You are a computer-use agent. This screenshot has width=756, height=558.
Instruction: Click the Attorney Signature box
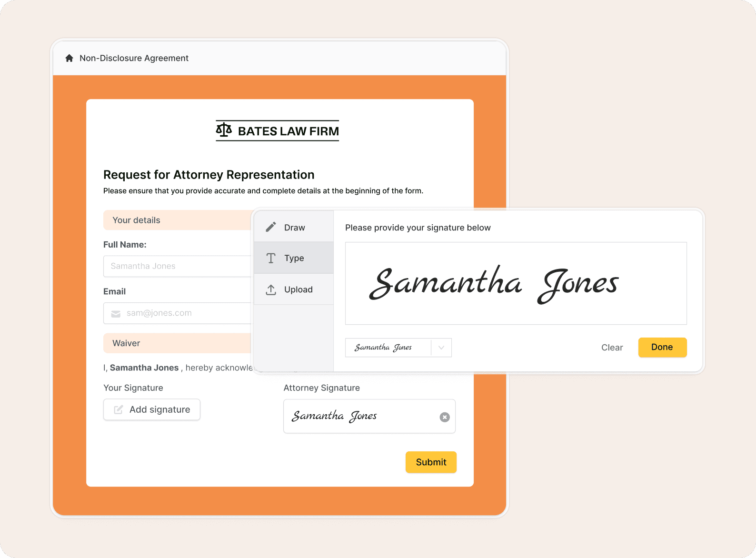pyautogui.click(x=369, y=416)
